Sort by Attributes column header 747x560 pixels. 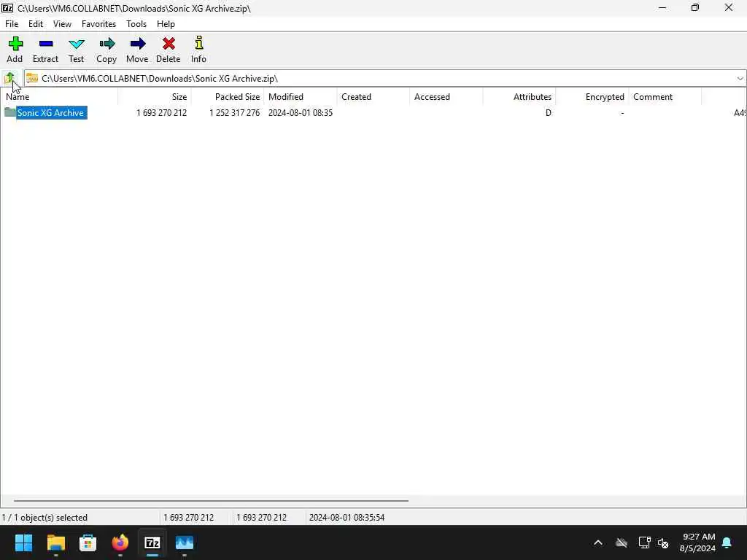click(519, 97)
